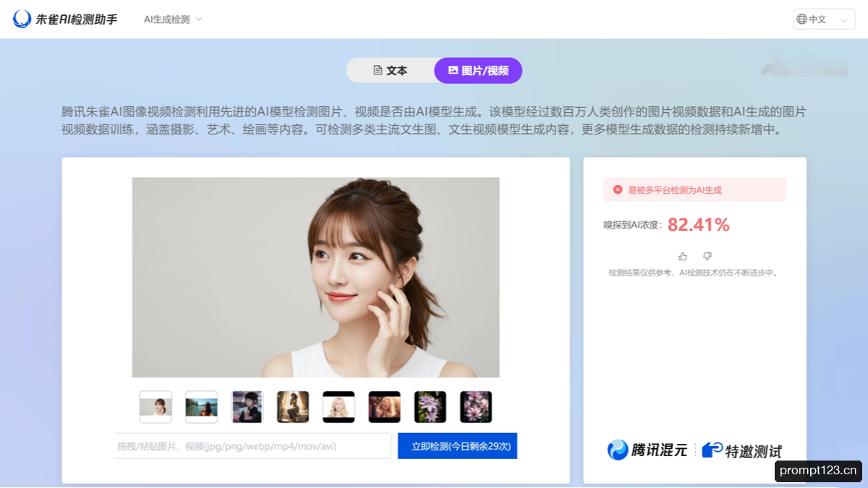Viewport: 868px width, 488px height.
Task: Click the 易被多平台检测为AI生成 alert text
Action: tap(675, 190)
